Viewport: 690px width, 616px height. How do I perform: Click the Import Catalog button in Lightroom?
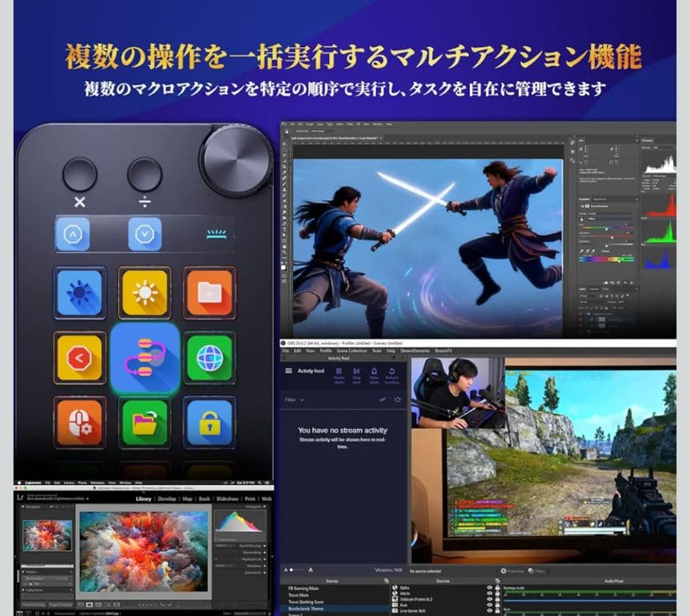[x=34, y=605]
